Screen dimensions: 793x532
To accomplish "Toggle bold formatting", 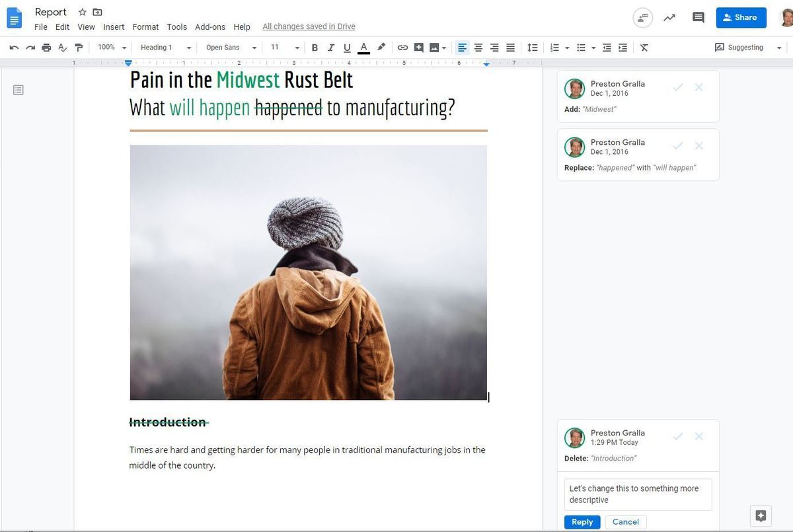I will pyautogui.click(x=315, y=48).
